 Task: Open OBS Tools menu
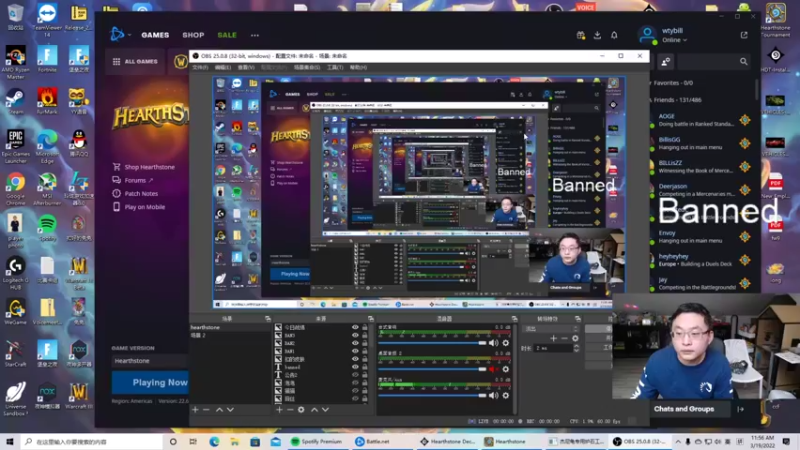click(335, 67)
